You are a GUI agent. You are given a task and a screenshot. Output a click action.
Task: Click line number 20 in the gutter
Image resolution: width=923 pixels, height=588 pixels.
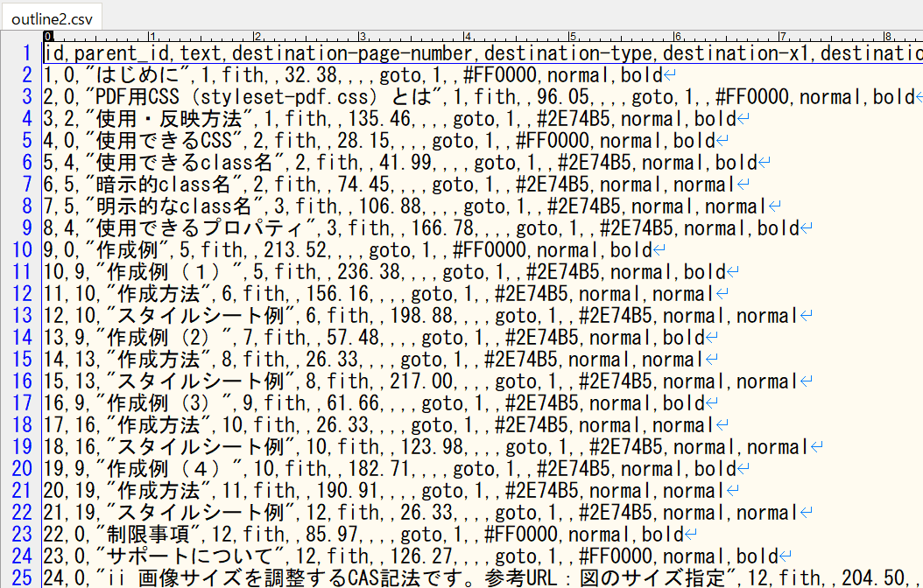click(22, 469)
